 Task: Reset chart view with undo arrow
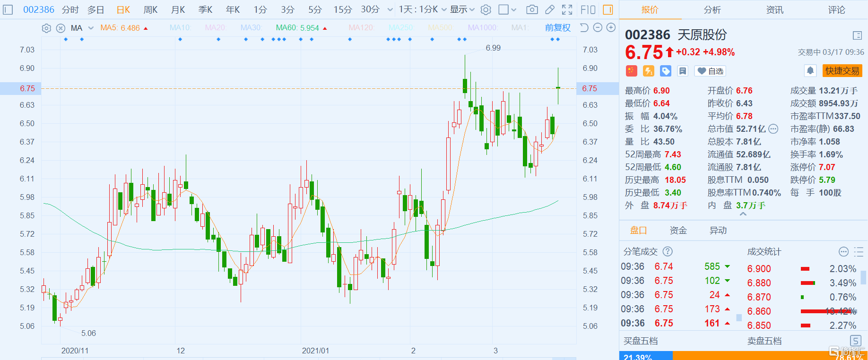click(x=584, y=27)
